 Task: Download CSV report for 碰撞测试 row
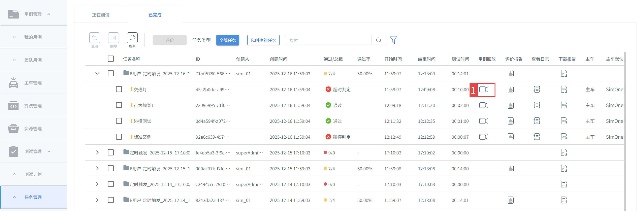pyautogui.click(x=564, y=121)
